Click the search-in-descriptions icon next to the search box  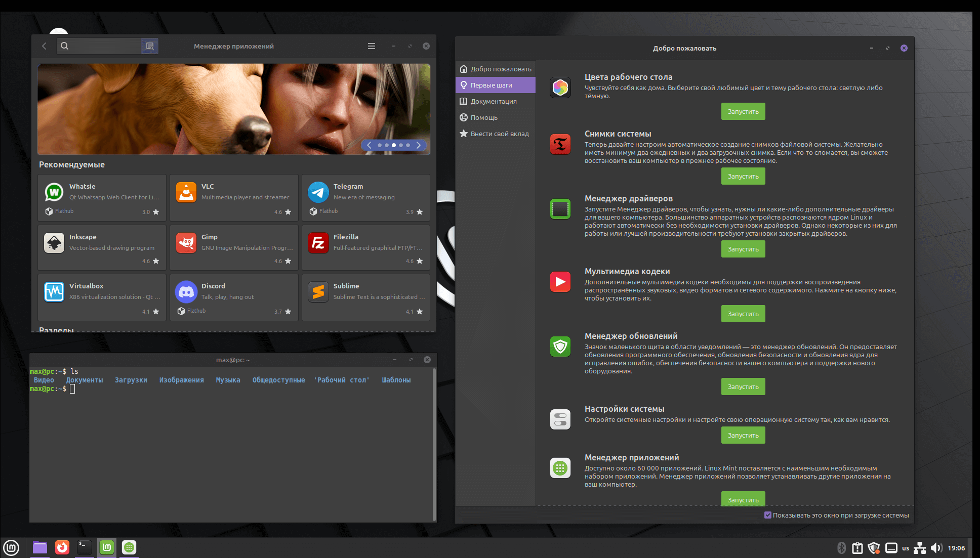150,46
